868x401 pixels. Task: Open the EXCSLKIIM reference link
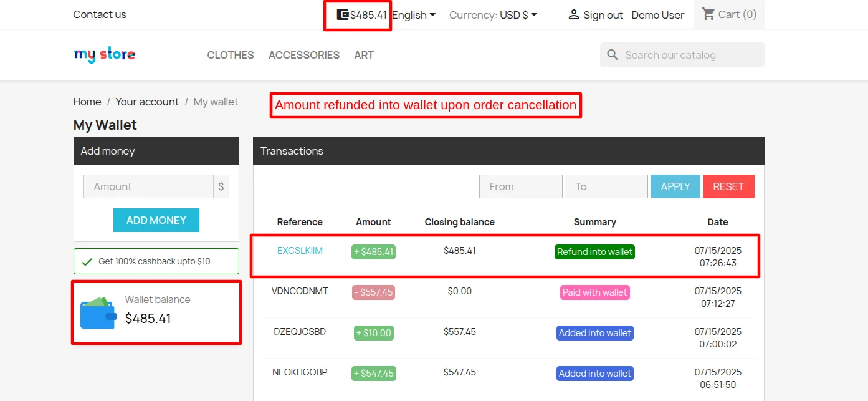(x=300, y=251)
